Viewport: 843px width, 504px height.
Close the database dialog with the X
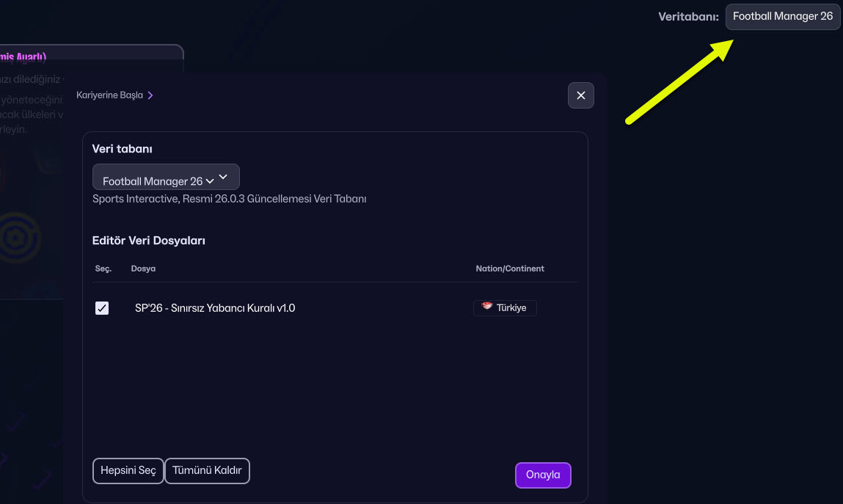[x=580, y=95]
